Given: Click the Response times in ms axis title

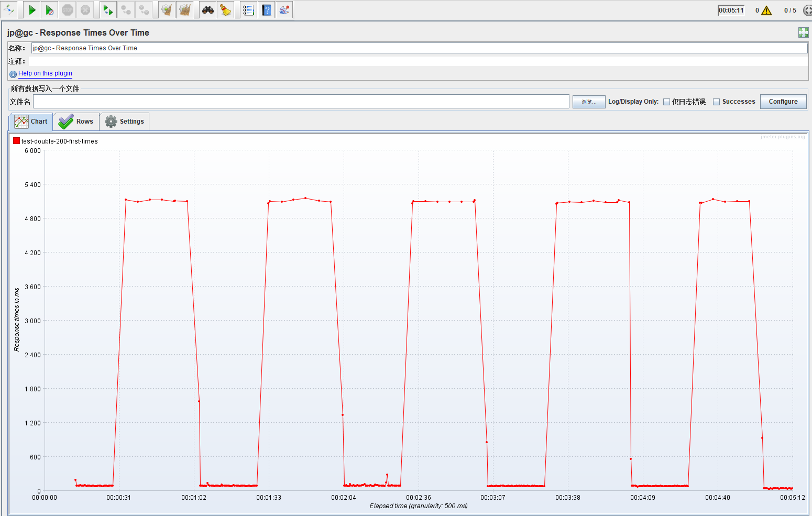Looking at the screenshot, I should click(x=17, y=320).
